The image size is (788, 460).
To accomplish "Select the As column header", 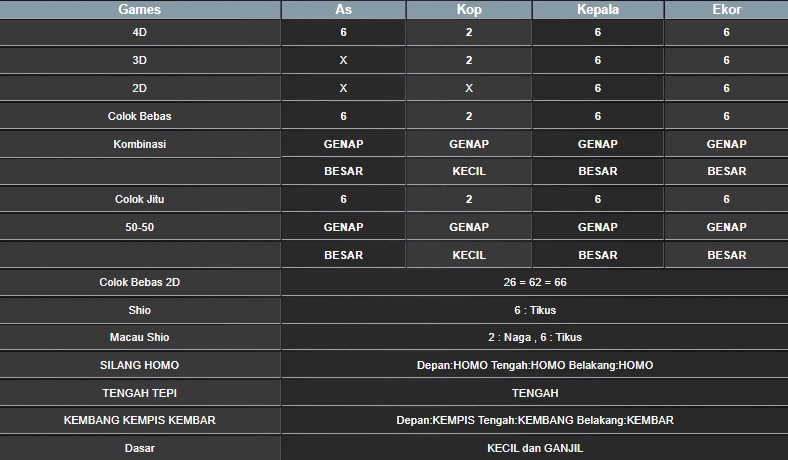I will point(343,10).
